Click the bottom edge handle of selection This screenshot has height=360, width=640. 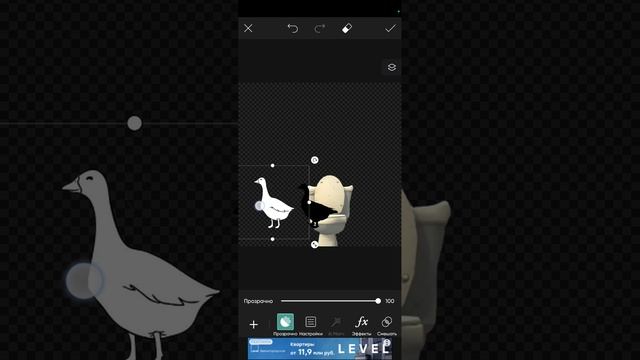[273, 239]
